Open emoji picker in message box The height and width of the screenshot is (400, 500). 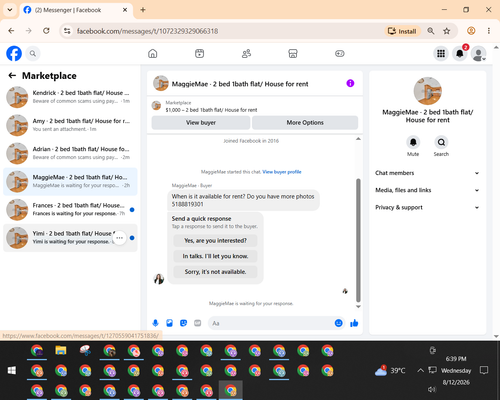[x=338, y=323]
